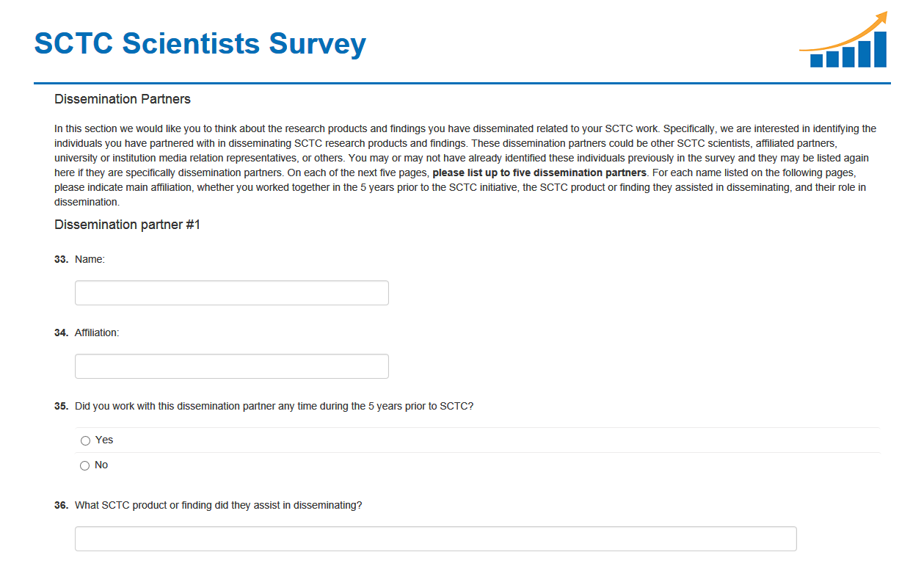Image resolution: width=924 pixels, height=563 pixels.
Task: Click the 'Dissemination partner #1' subheading
Action: click(x=127, y=225)
